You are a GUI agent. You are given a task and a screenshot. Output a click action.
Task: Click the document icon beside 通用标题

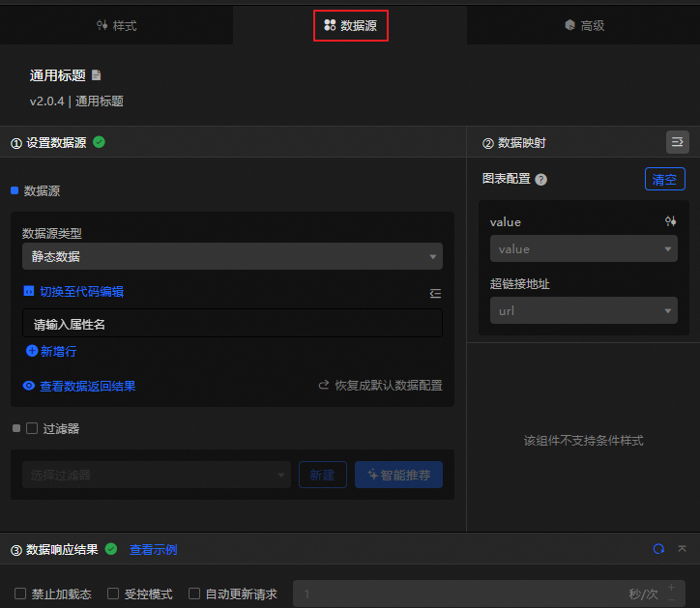97,75
